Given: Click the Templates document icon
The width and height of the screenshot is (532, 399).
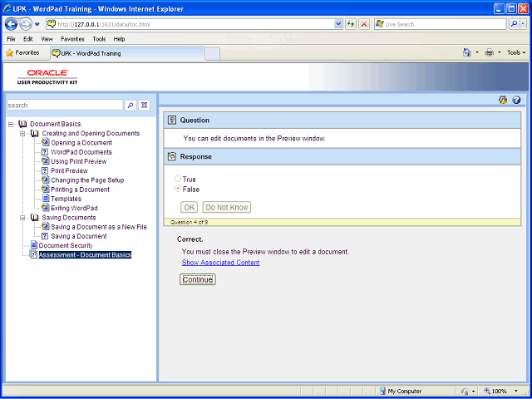Looking at the screenshot, I should pos(45,199).
